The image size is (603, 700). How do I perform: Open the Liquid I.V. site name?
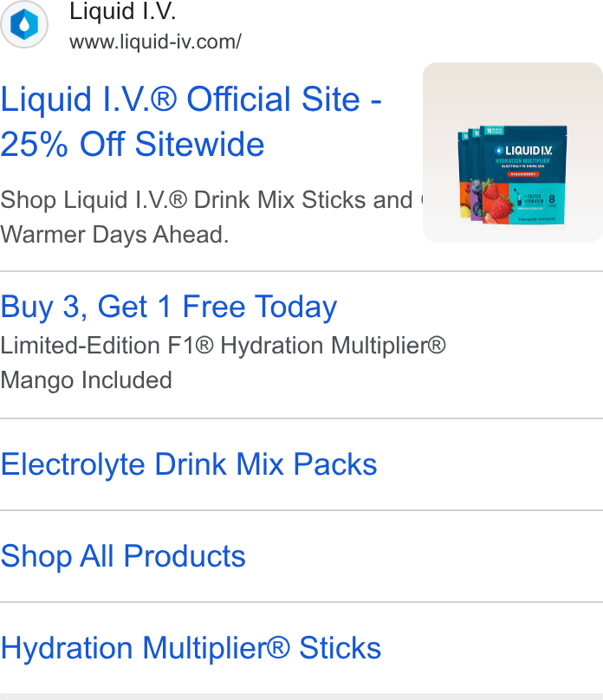click(x=123, y=11)
